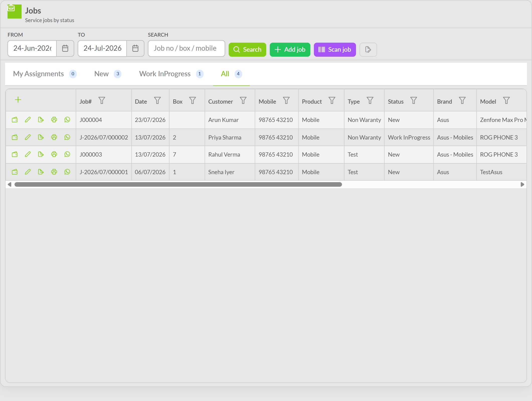Open filter for Job# column
The image size is (532, 401).
[102, 101]
